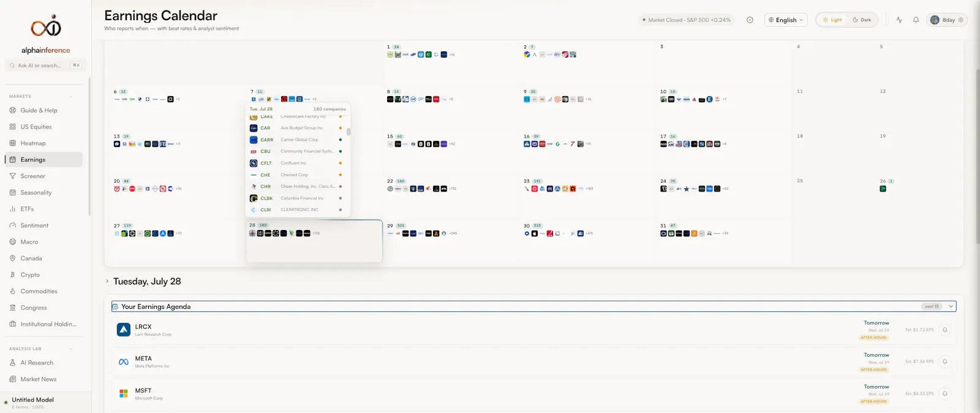Select July 30 calendar cell
This screenshot has width=980, height=413.
pyautogui.click(x=588, y=242)
